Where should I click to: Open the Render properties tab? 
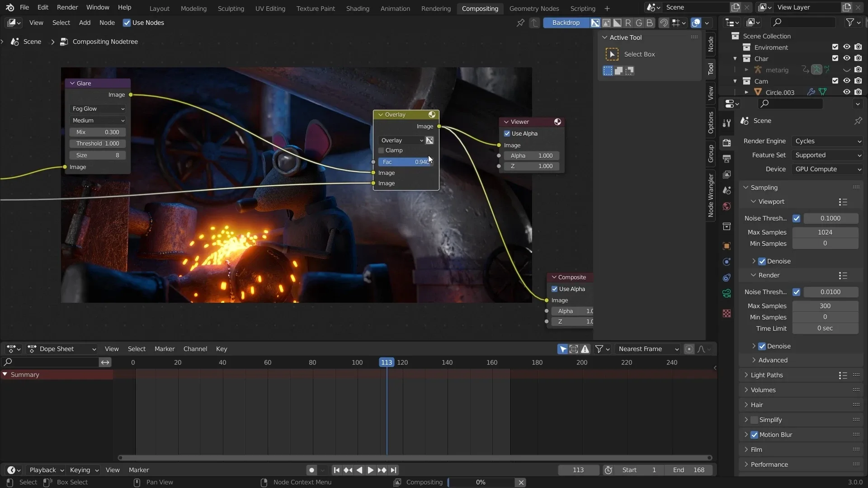tap(726, 142)
